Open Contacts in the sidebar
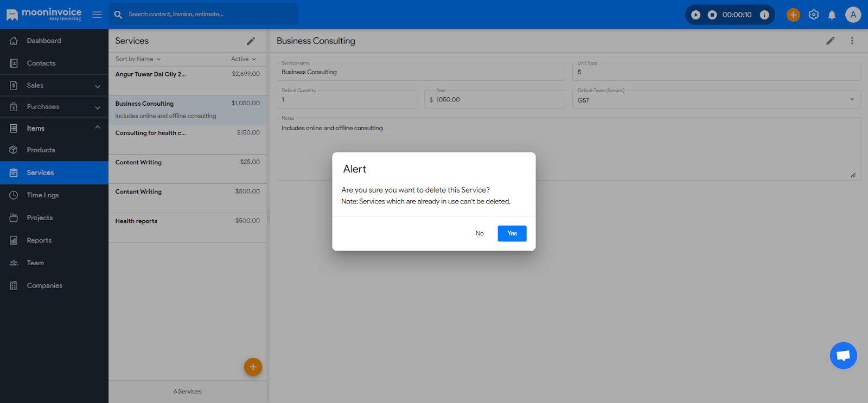This screenshot has height=403, width=868. 54,63
